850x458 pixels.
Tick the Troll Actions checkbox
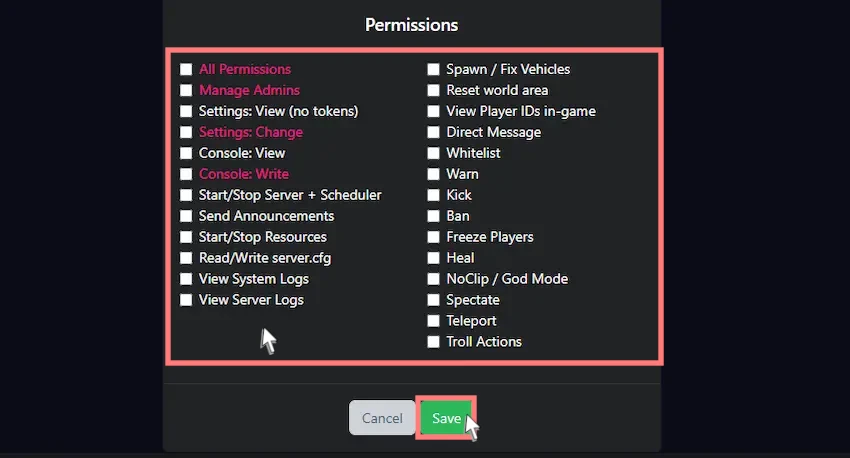coord(433,341)
